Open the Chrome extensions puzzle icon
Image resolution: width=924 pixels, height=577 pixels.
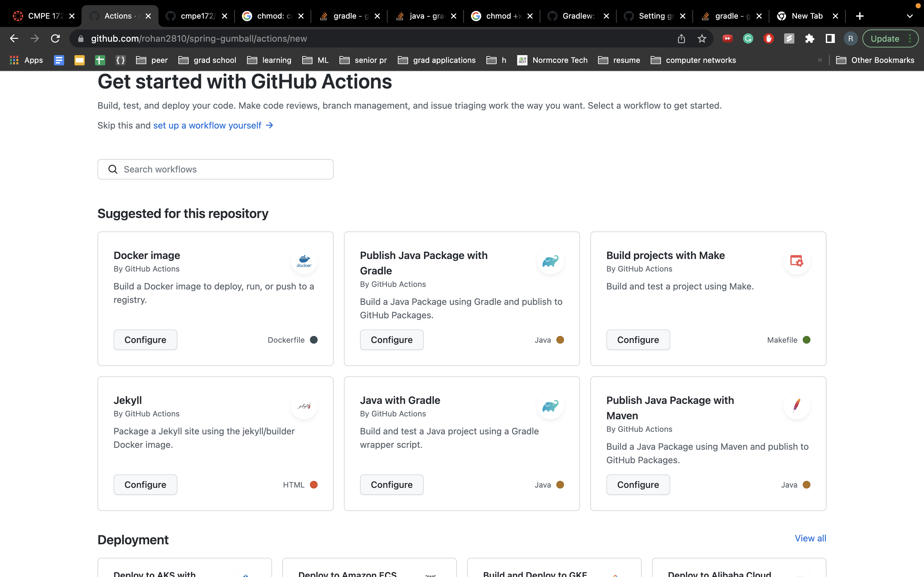point(809,38)
